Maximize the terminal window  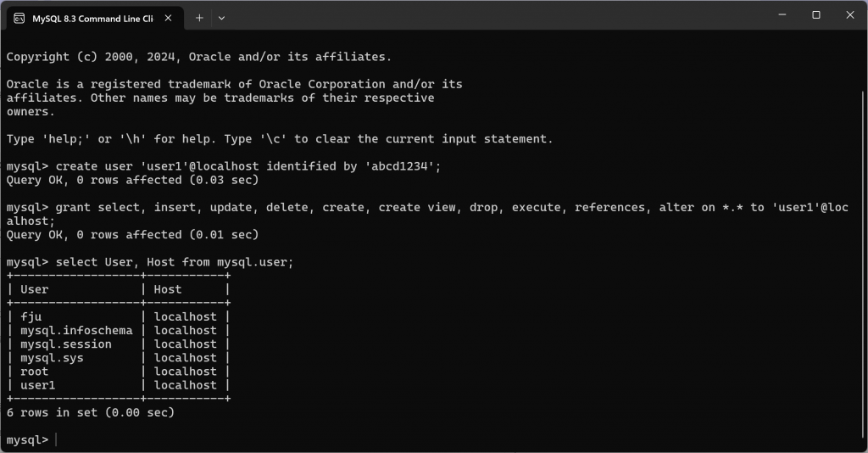pos(816,15)
